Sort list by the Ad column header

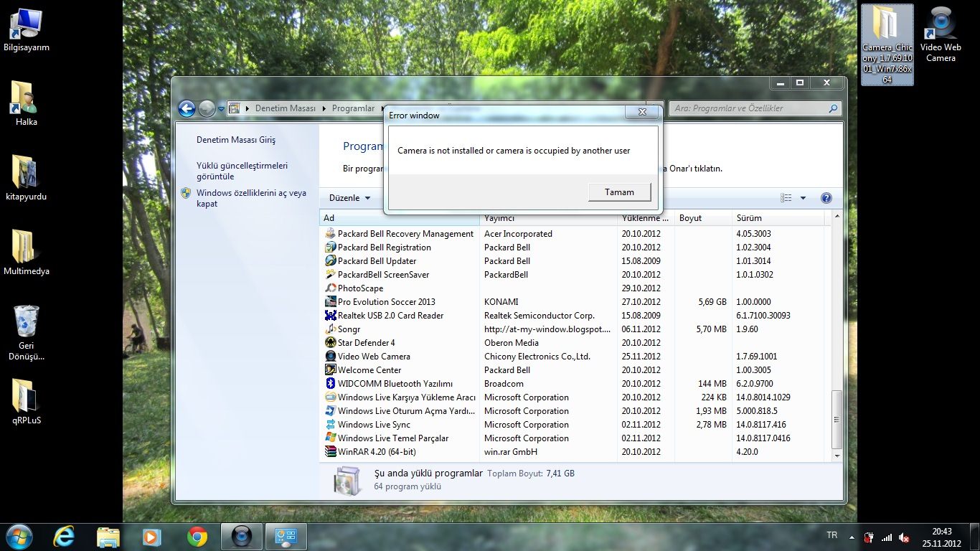pos(400,218)
